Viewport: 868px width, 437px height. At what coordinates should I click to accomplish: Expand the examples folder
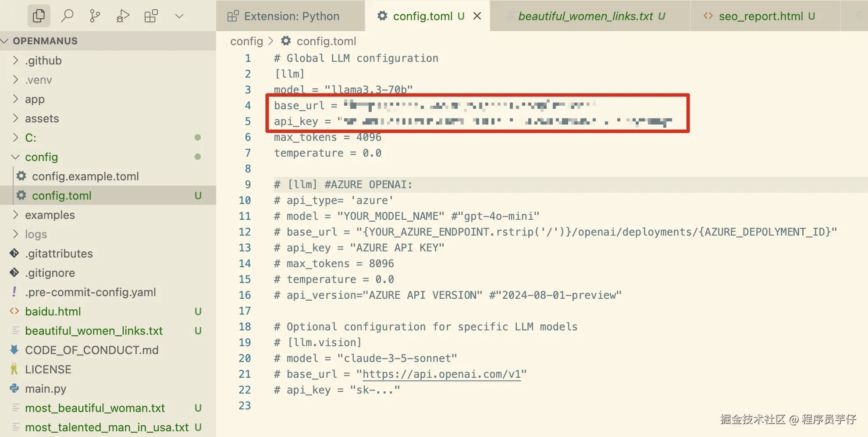point(108,215)
